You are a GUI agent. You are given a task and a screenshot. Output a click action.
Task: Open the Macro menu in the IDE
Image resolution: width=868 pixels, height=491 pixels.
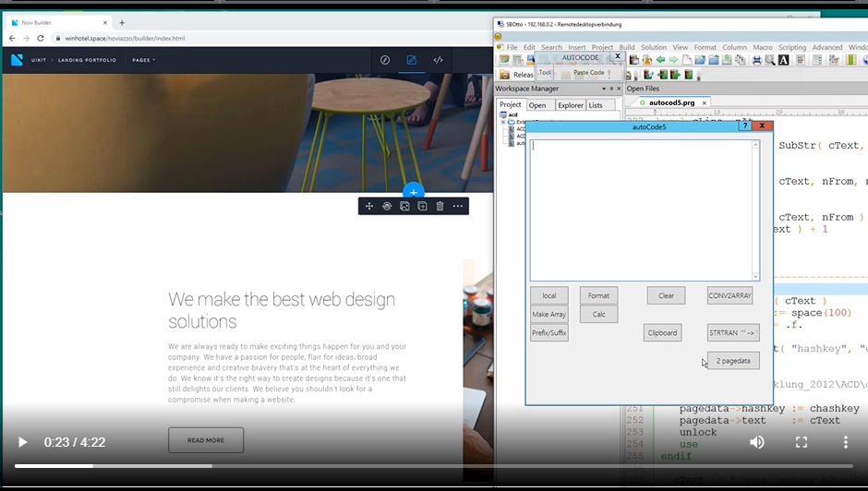coord(762,47)
